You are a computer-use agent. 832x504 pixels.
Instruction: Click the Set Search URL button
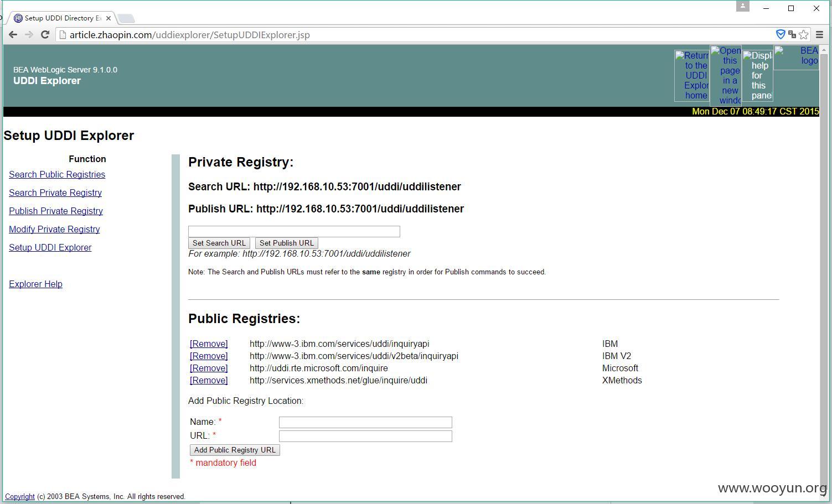pos(219,243)
